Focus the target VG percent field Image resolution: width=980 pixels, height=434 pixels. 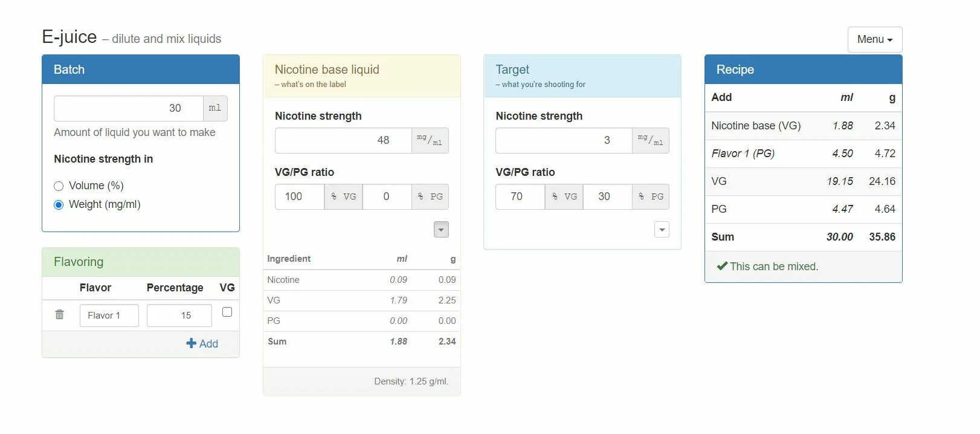tap(520, 196)
